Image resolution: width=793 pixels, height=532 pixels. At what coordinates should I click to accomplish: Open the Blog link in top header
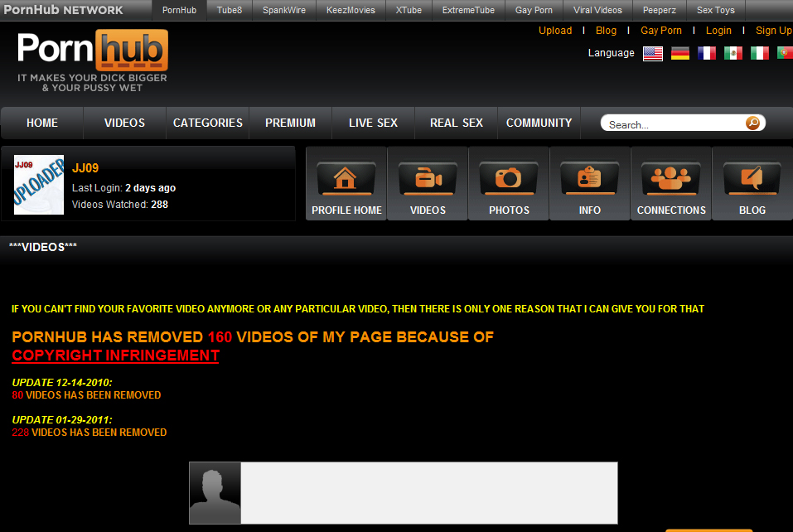tap(606, 31)
